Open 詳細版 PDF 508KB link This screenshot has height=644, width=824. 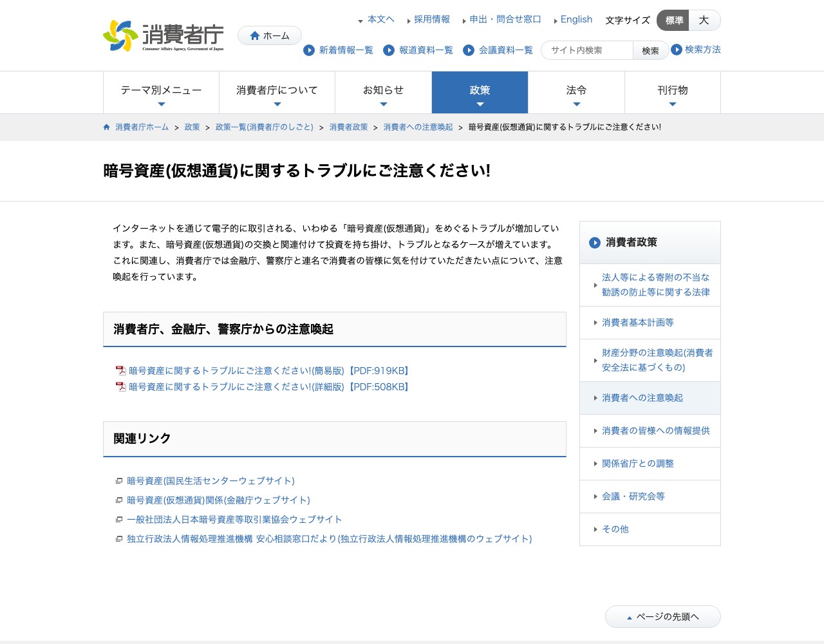[270, 386]
